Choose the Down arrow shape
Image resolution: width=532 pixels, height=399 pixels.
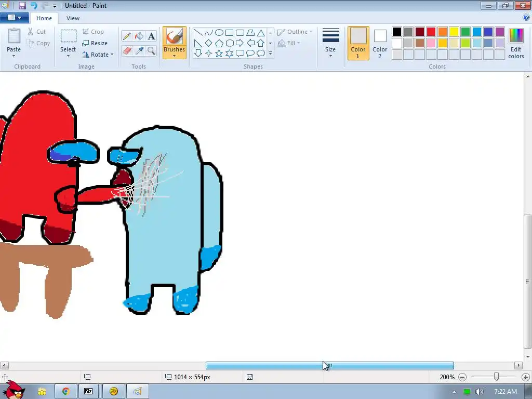click(x=198, y=54)
